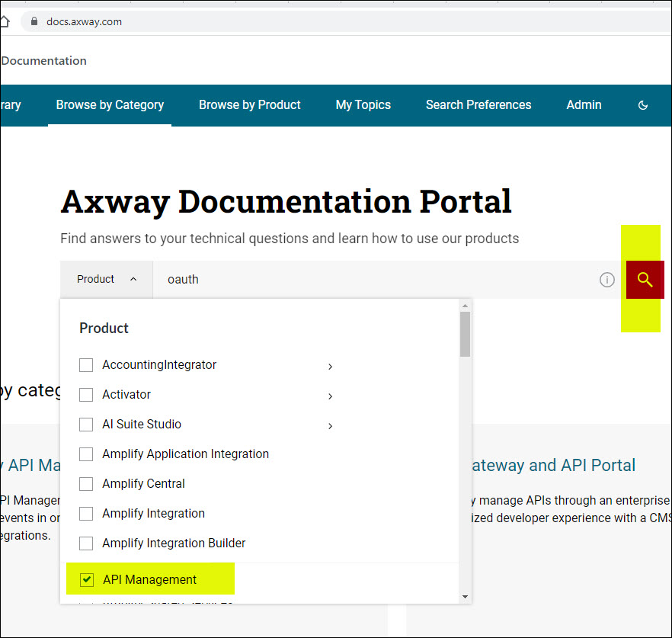
Task: Click the product list scrollbar down arrow
Action: click(x=465, y=597)
